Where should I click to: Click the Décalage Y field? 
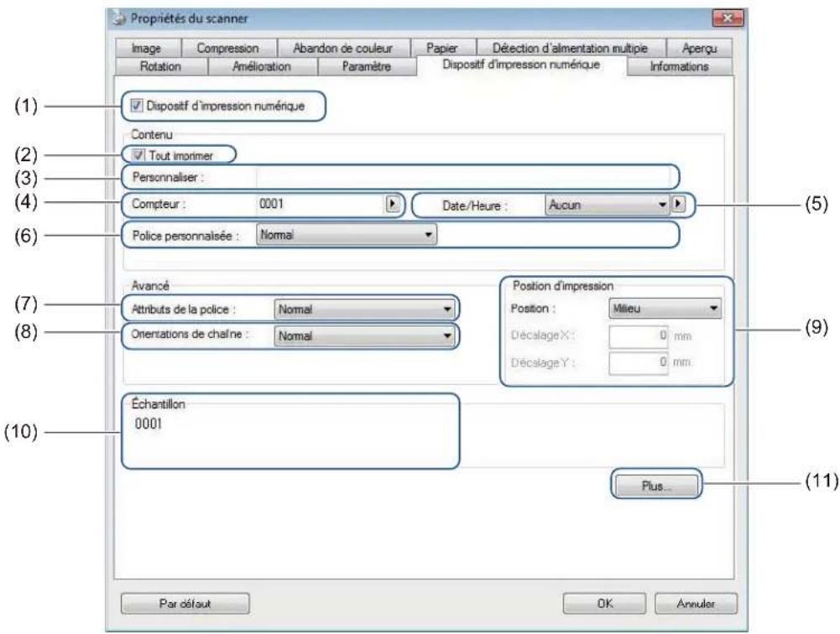coord(638,362)
